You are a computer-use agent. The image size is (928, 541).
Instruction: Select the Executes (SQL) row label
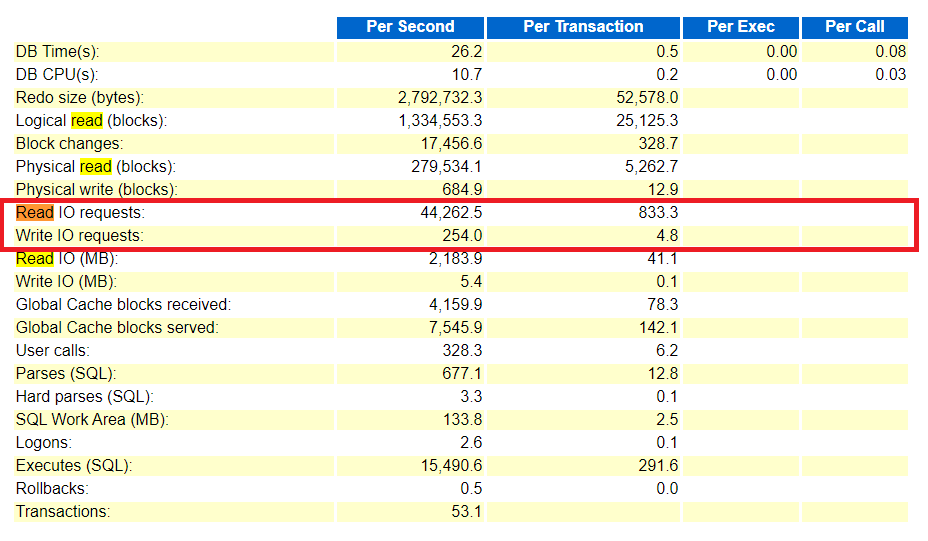73,466
